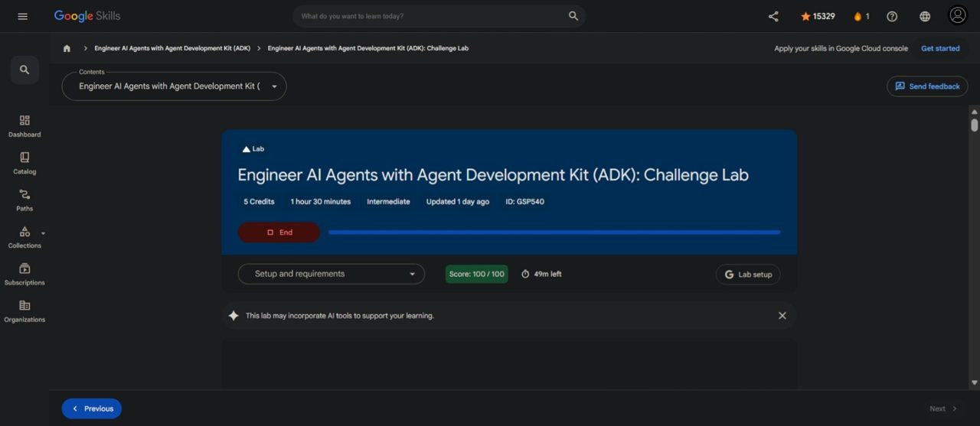The image size is (980, 426).
Task: Open the language globe icon
Action: point(925,16)
